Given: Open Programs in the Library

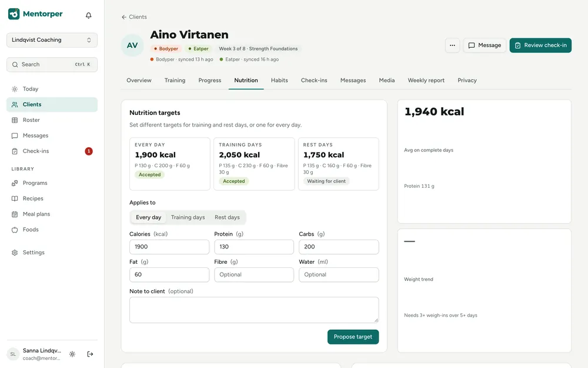Looking at the screenshot, I should (x=52, y=183).
